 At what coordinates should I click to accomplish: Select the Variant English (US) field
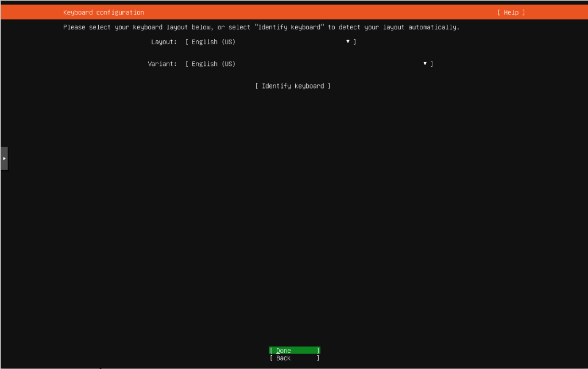[x=213, y=64]
